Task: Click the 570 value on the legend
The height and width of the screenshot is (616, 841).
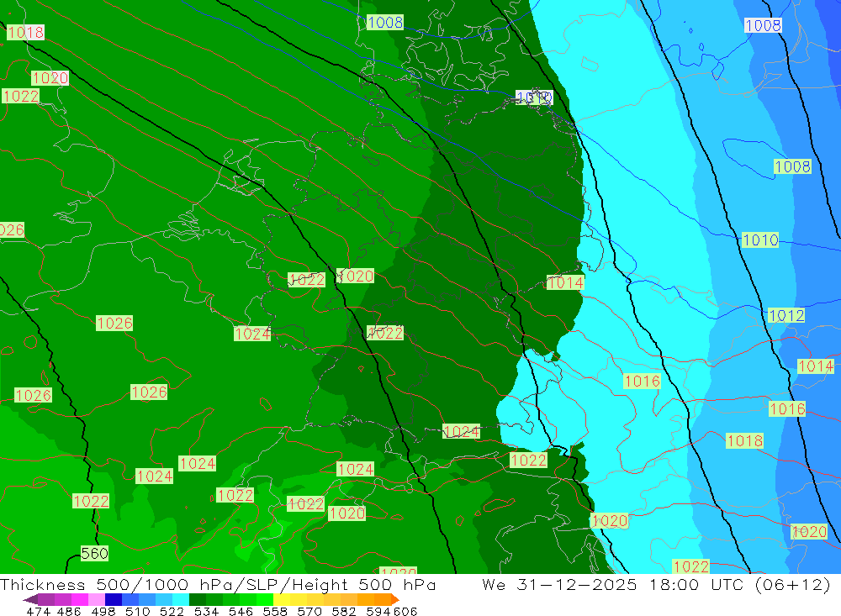Action: 309,611
